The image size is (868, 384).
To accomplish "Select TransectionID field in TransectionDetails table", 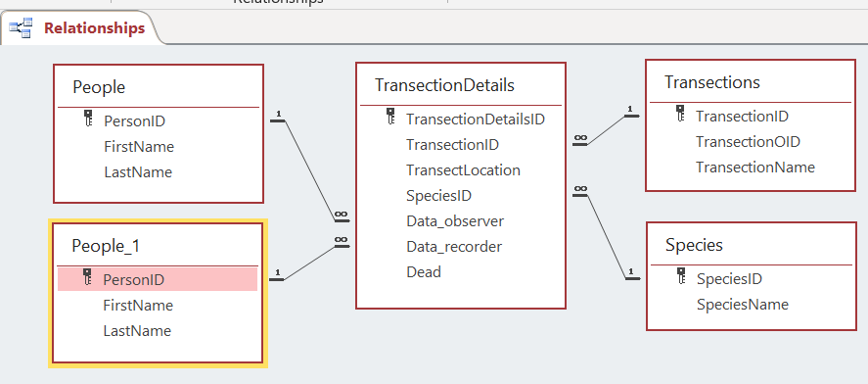I will click(x=452, y=145).
